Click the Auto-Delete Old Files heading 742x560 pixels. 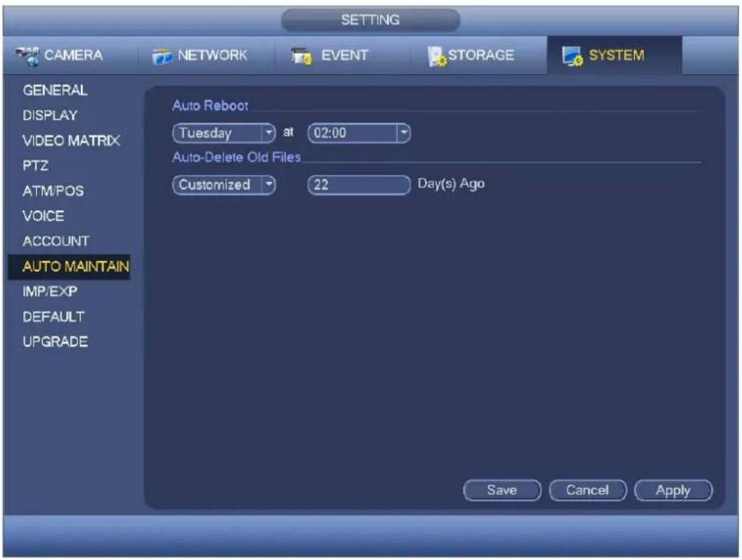[237, 157]
